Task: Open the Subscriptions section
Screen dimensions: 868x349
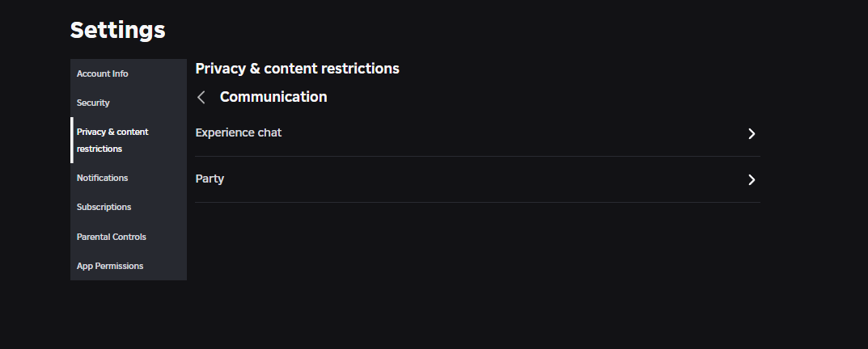Action: coord(104,207)
